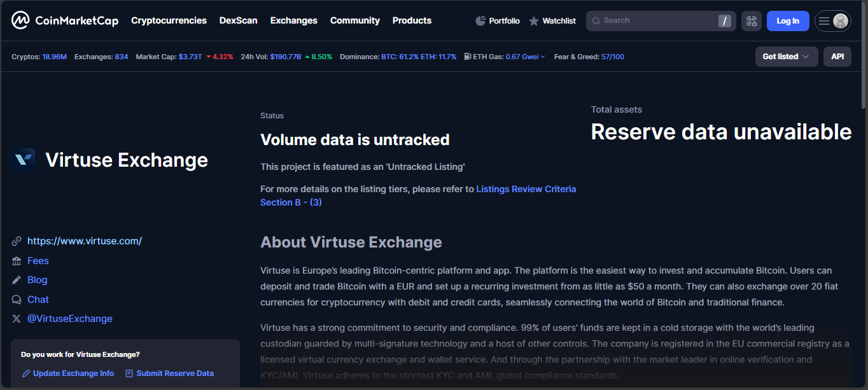
Task: Click the QR code scanner icon
Action: 752,21
